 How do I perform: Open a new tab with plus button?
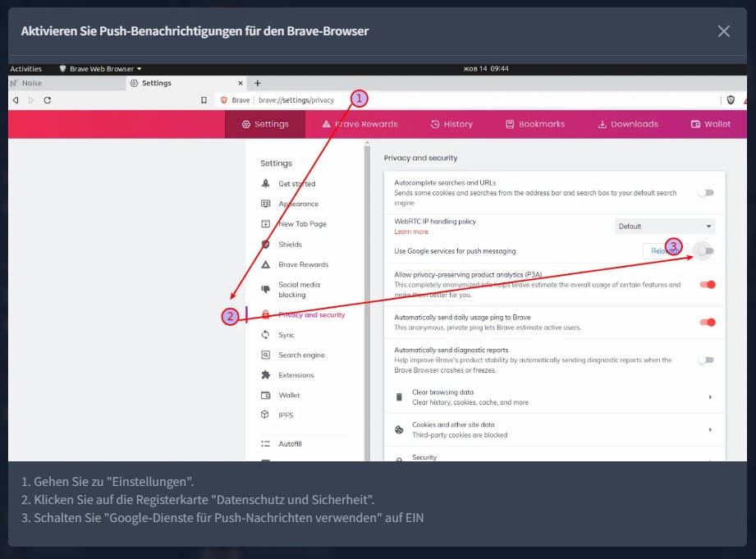click(x=258, y=83)
